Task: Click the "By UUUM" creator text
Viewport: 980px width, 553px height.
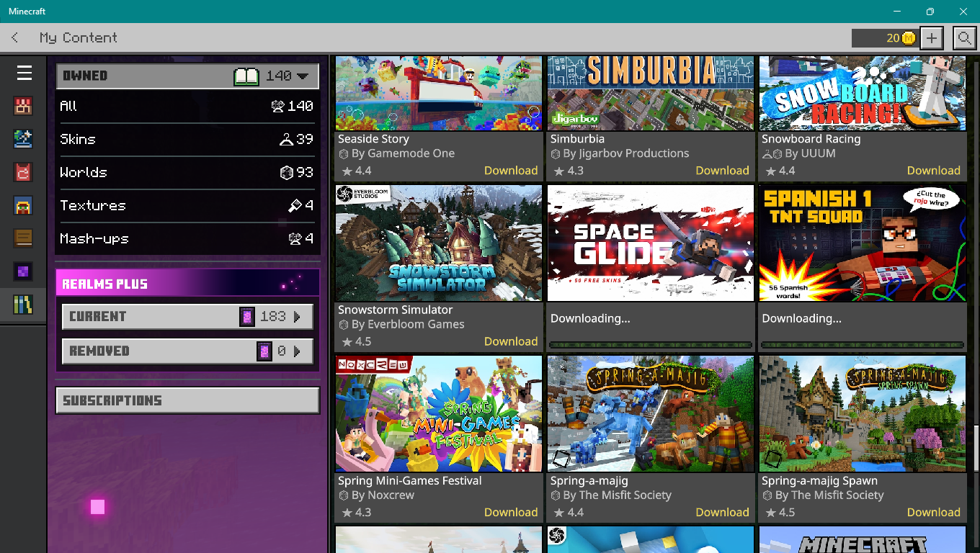Action: [x=810, y=153]
